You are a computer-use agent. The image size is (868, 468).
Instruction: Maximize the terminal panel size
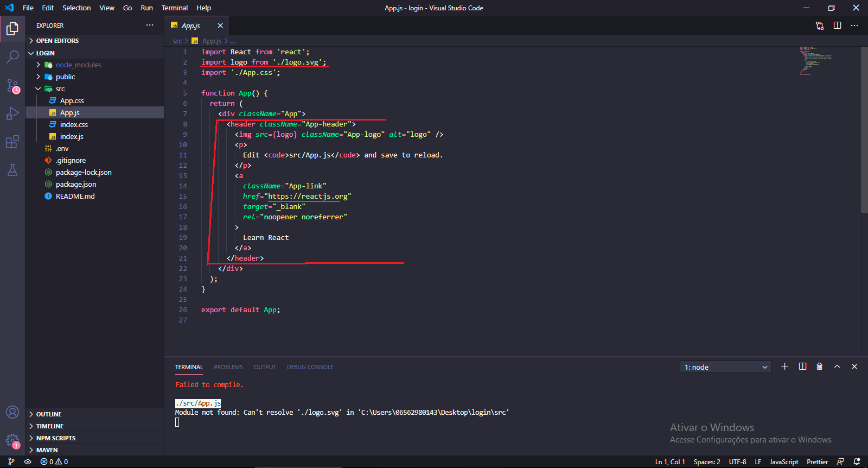pos(837,366)
